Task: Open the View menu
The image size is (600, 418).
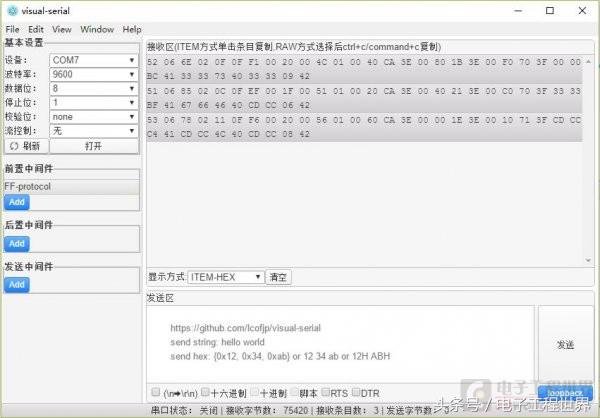Action: (62, 29)
